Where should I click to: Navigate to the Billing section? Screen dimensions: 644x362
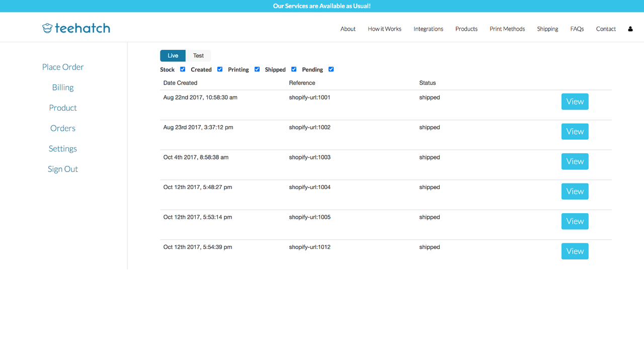tap(62, 87)
